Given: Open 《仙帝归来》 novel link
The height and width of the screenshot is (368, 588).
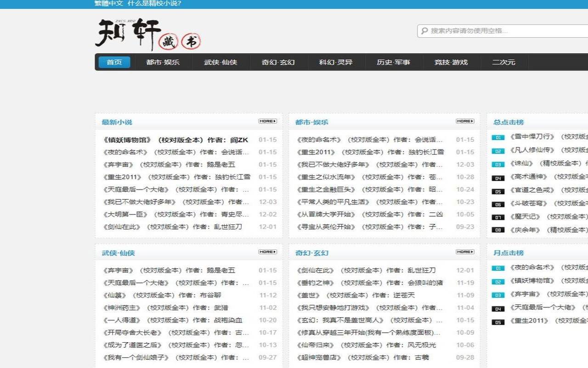Looking at the screenshot, I should coord(366,345).
